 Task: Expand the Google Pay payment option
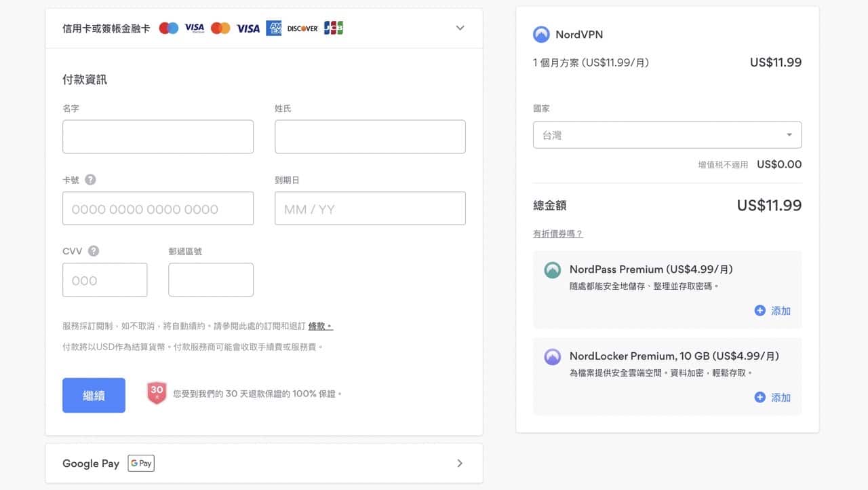[x=460, y=463]
